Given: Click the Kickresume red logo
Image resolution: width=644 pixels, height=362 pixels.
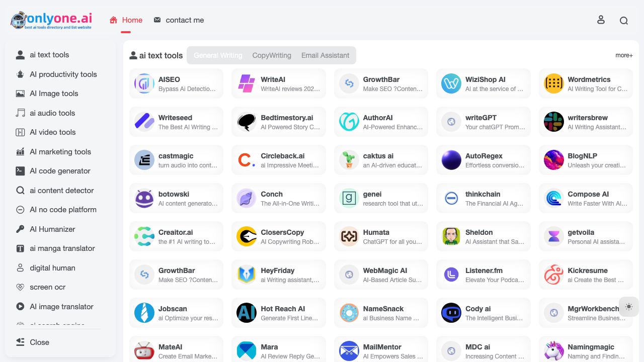Looking at the screenshot, I should (554, 275).
